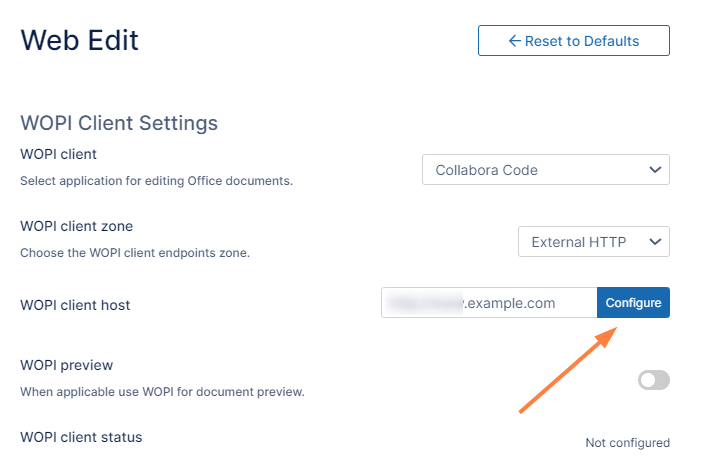707x472 pixels.
Task: Expand the External HTTP zone dropdown
Action: click(593, 242)
